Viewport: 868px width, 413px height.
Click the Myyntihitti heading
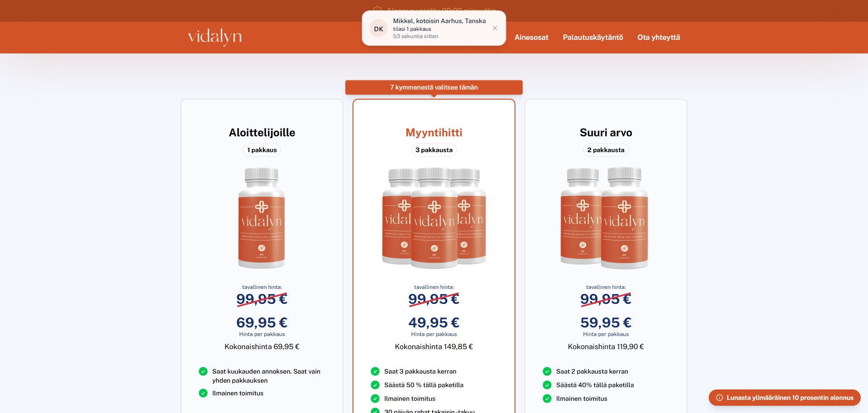pyautogui.click(x=434, y=133)
